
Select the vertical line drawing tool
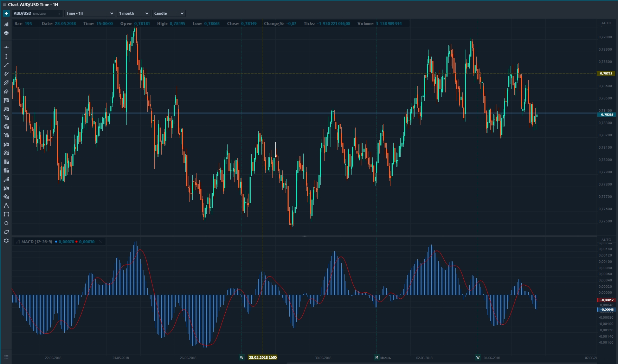coord(6,56)
